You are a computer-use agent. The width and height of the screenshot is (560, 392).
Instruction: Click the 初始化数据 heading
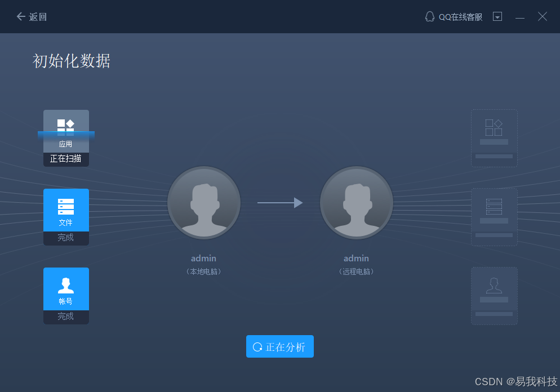pos(72,61)
